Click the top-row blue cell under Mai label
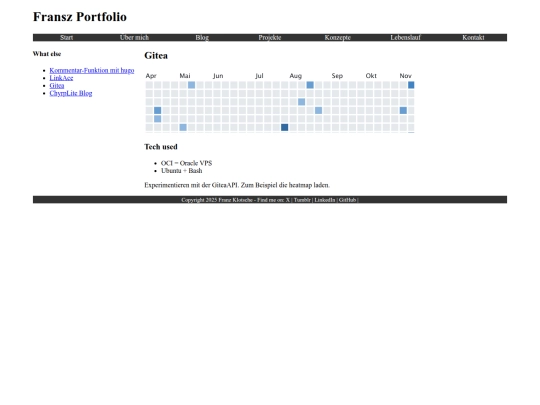Image resolution: width=540 pixels, height=405 pixels. 191,85
